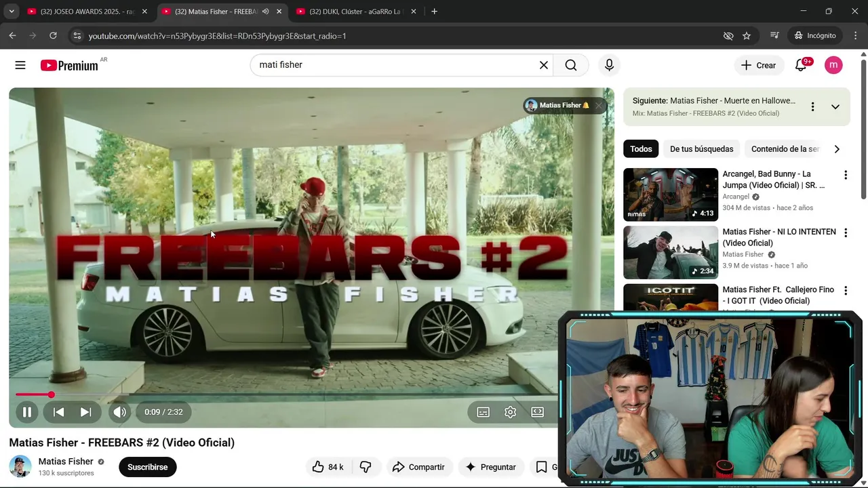Clear the search box text with X
868x488 pixels.
[x=544, y=65]
